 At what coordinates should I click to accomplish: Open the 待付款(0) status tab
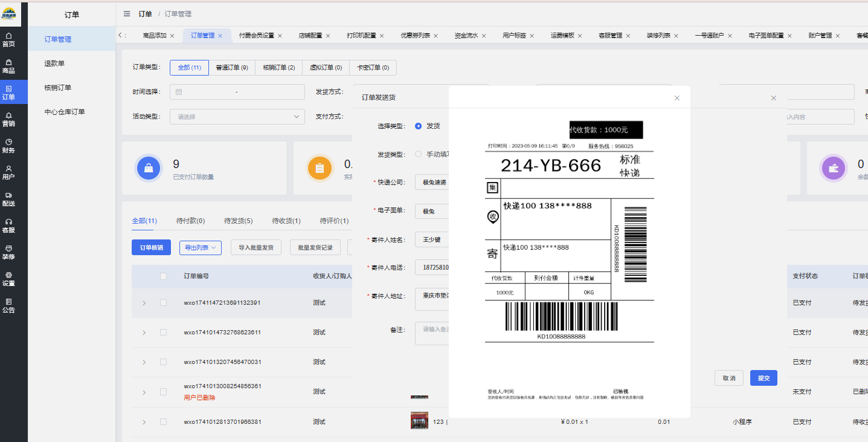pos(190,221)
